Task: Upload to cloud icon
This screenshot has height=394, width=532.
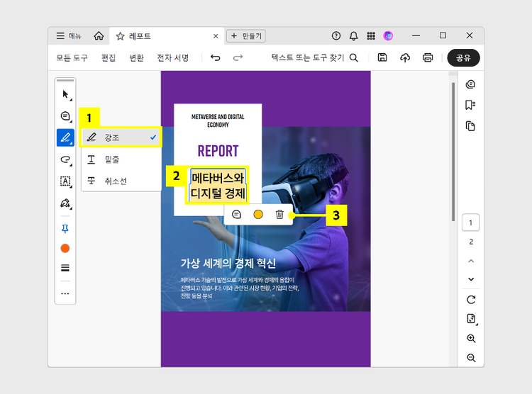Action: (405, 57)
